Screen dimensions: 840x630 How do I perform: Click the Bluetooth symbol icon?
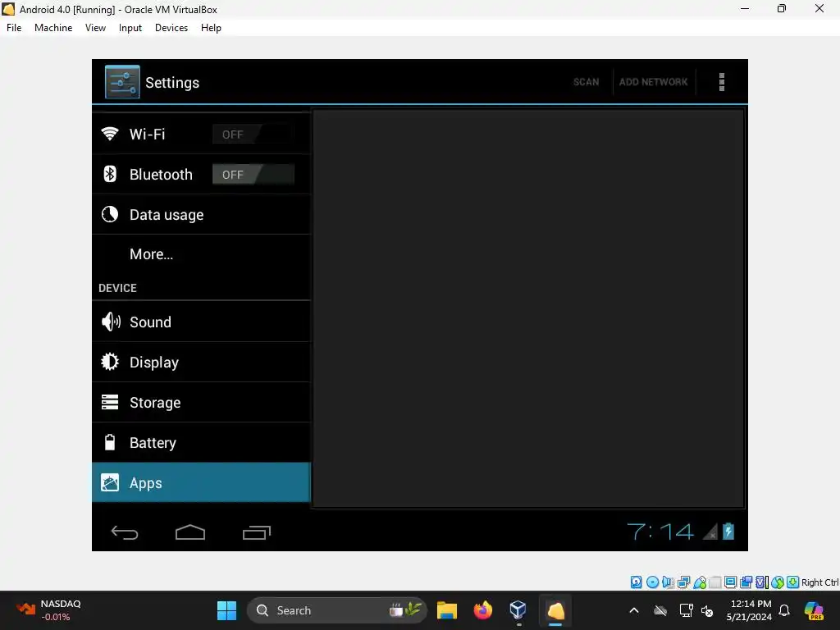110,174
